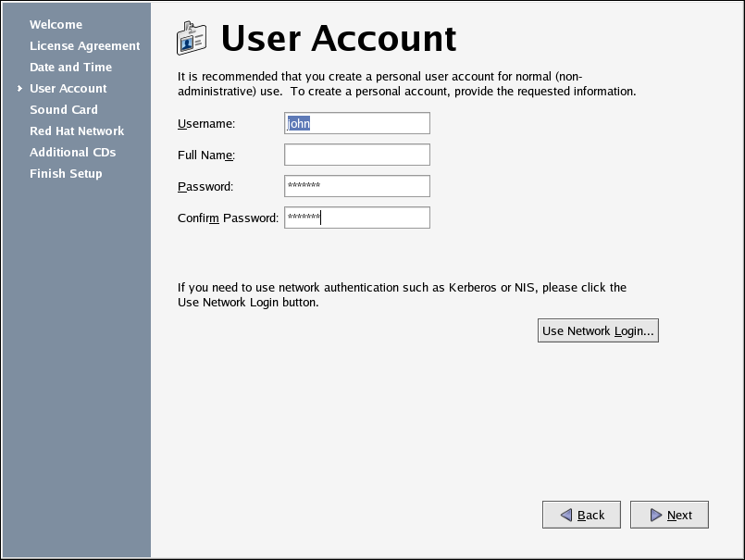Open Red Hat Network in the sidebar
The height and width of the screenshot is (560, 745).
[x=76, y=131]
